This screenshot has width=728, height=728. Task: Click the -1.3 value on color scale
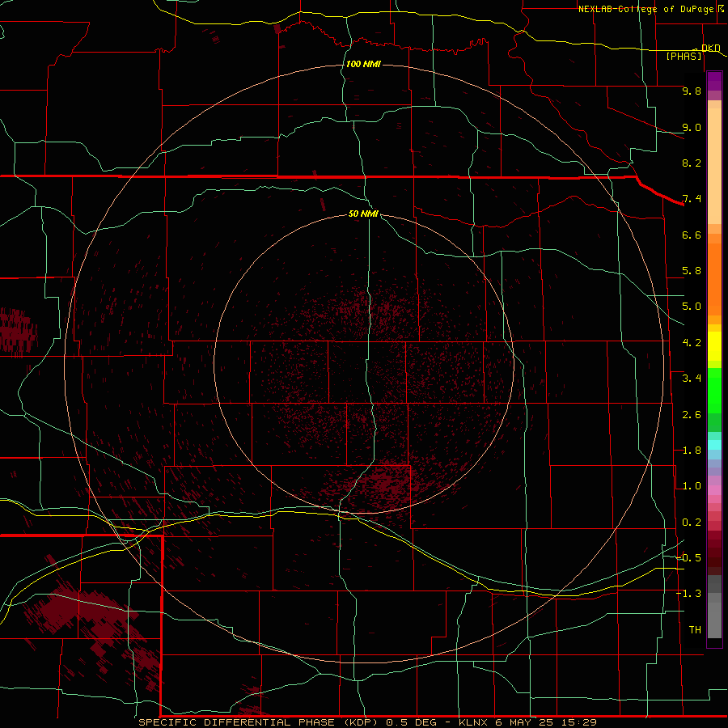[689, 594]
